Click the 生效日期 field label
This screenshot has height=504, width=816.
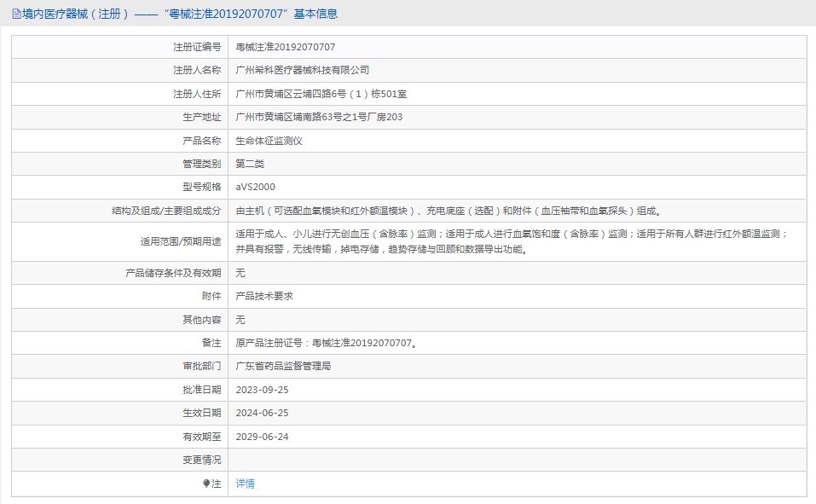(x=202, y=413)
